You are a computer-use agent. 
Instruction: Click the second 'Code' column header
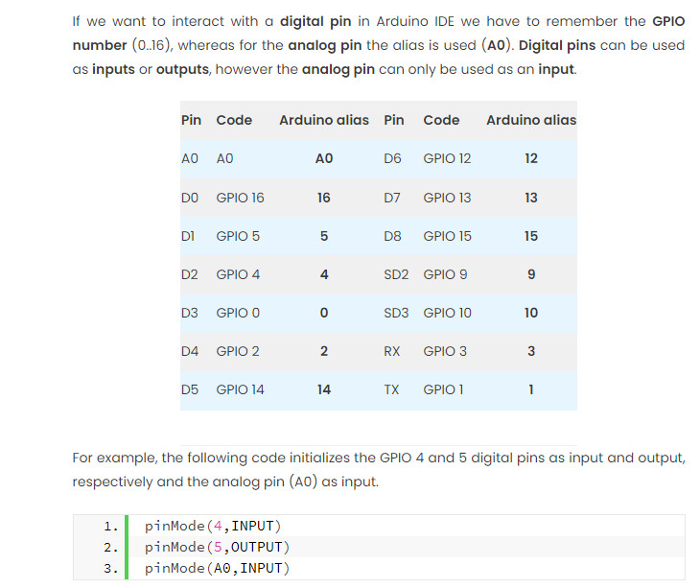tap(441, 120)
